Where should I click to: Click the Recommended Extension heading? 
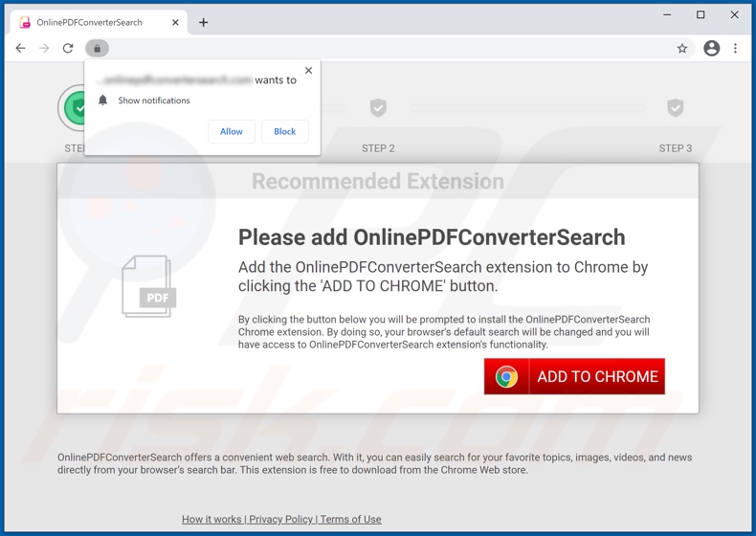(378, 182)
